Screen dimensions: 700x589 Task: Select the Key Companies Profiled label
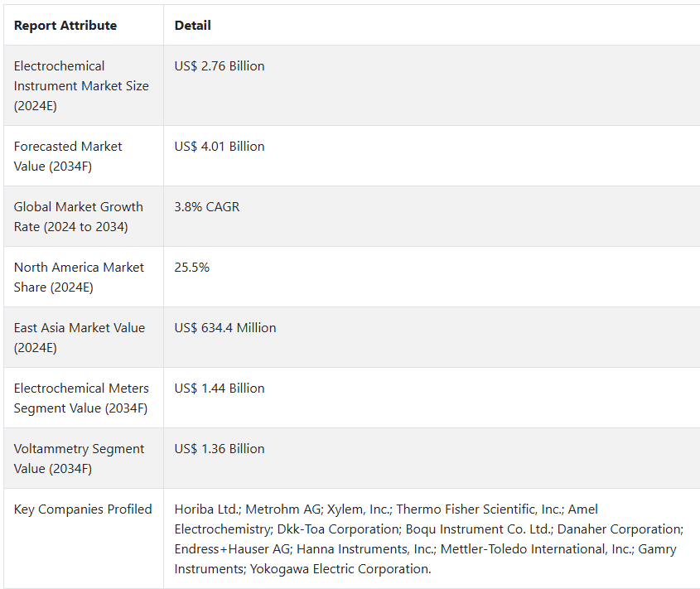[83, 509]
